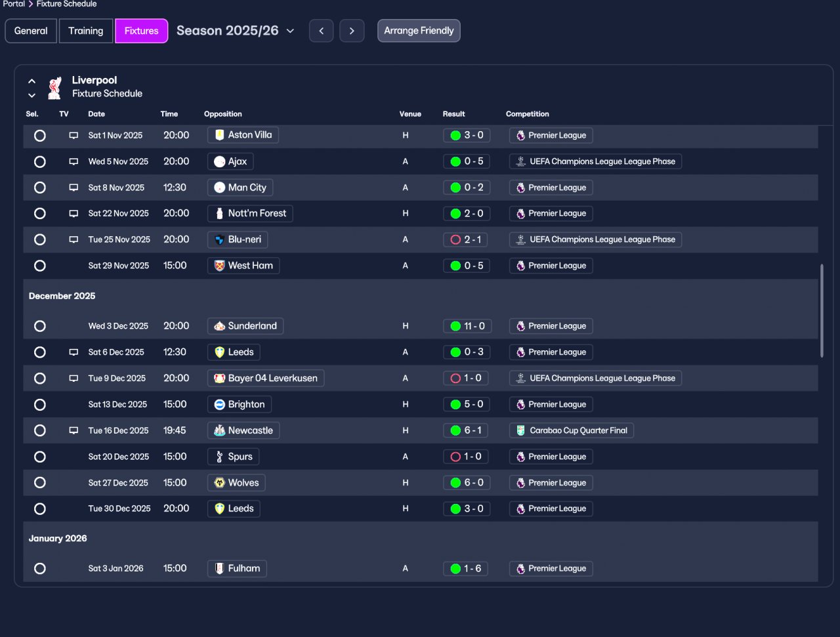The width and height of the screenshot is (840, 637).
Task: Click the TV icon on Sat 6 Dec Leeds row
Action: click(73, 352)
